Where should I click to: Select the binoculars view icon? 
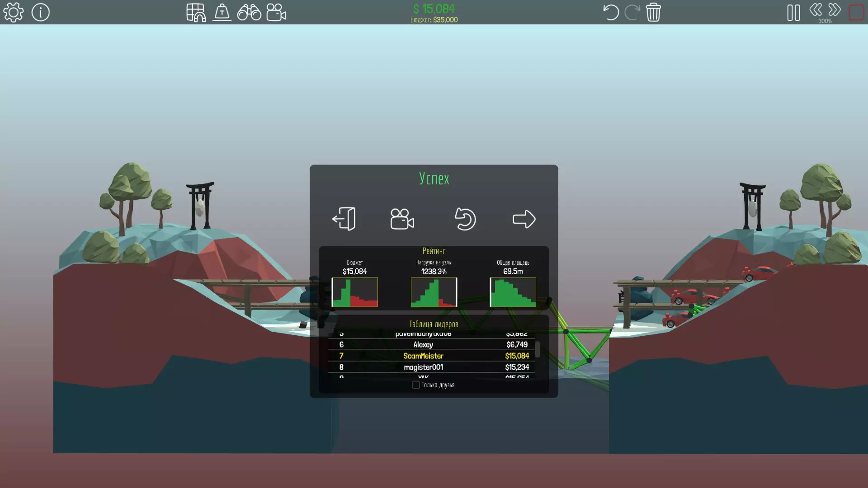click(249, 12)
